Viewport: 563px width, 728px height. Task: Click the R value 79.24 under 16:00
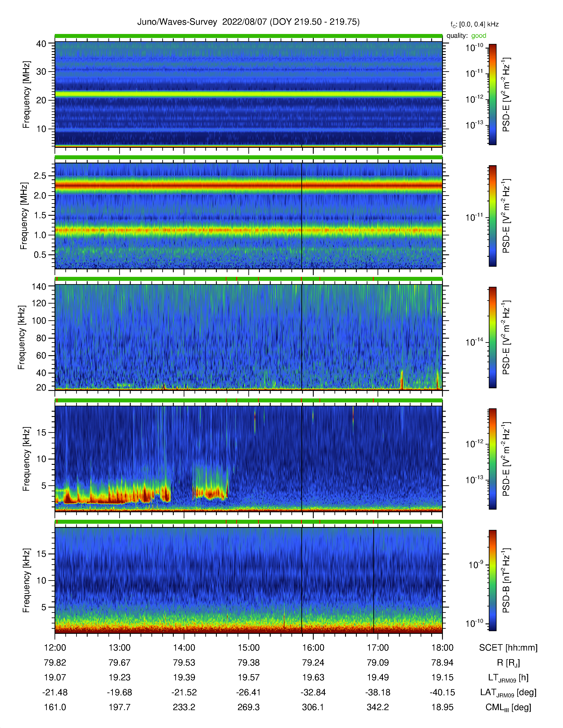point(313,662)
